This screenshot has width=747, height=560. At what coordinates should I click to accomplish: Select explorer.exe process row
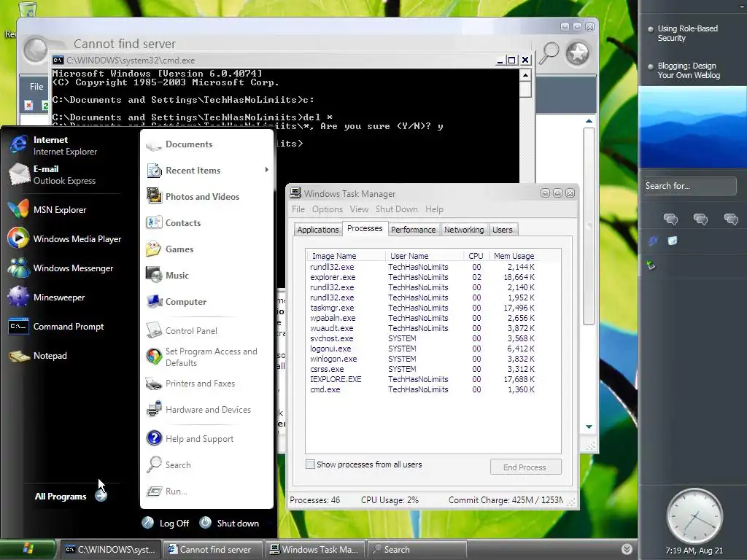[422, 277]
